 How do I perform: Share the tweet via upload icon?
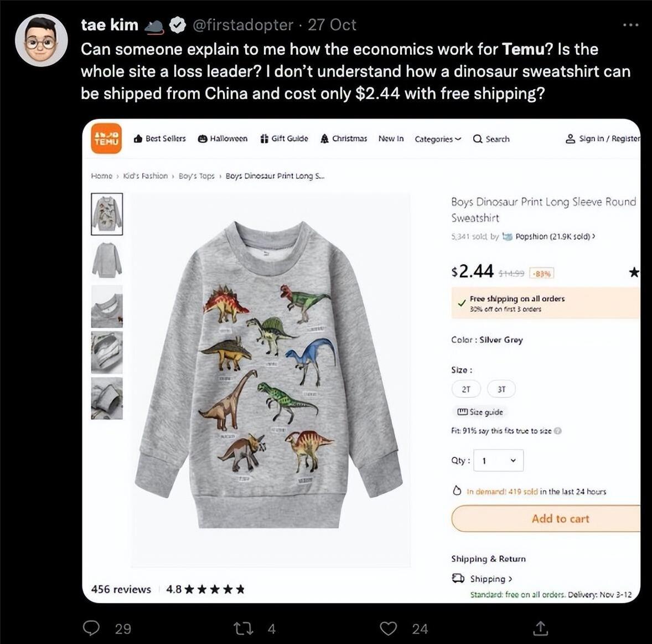pyautogui.click(x=540, y=628)
